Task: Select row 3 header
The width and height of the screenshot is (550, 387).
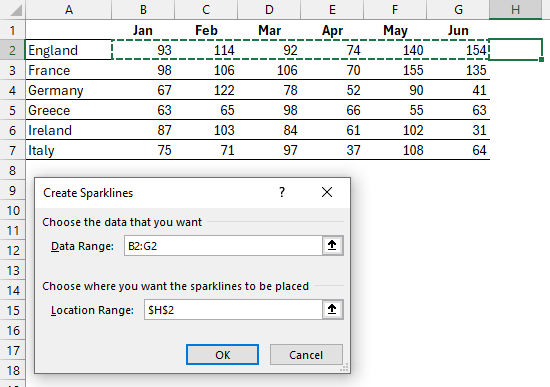Action: coord(13,70)
